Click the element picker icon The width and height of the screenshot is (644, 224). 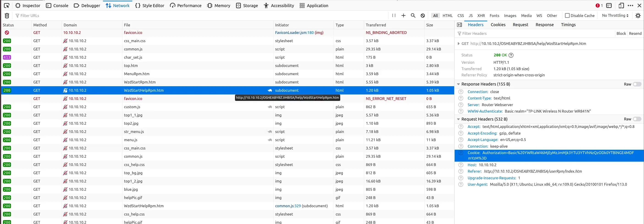[x=7, y=6]
